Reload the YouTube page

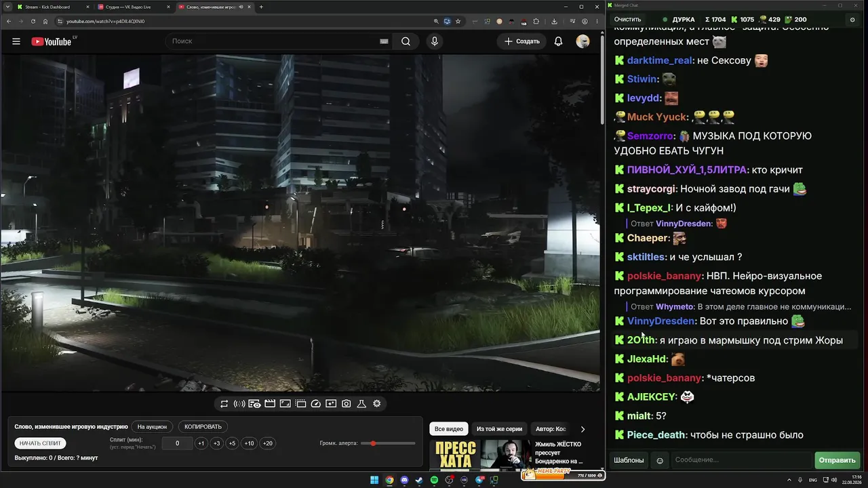click(x=33, y=21)
